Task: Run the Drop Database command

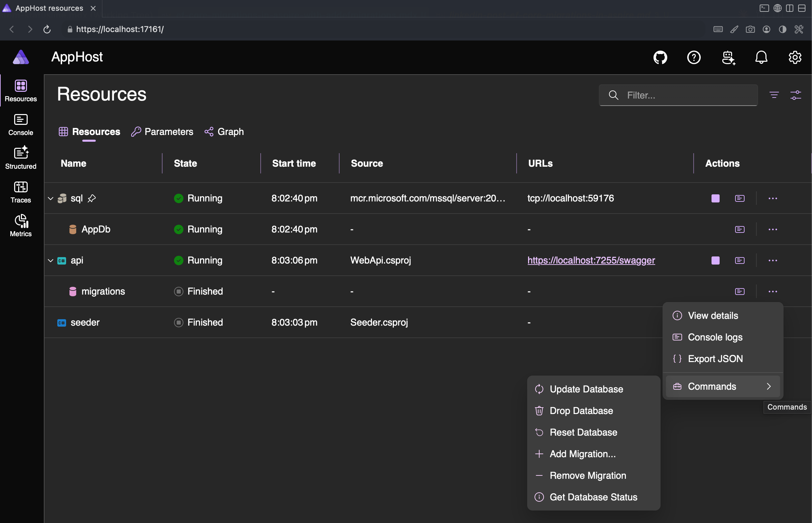Action: coord(593,411)
